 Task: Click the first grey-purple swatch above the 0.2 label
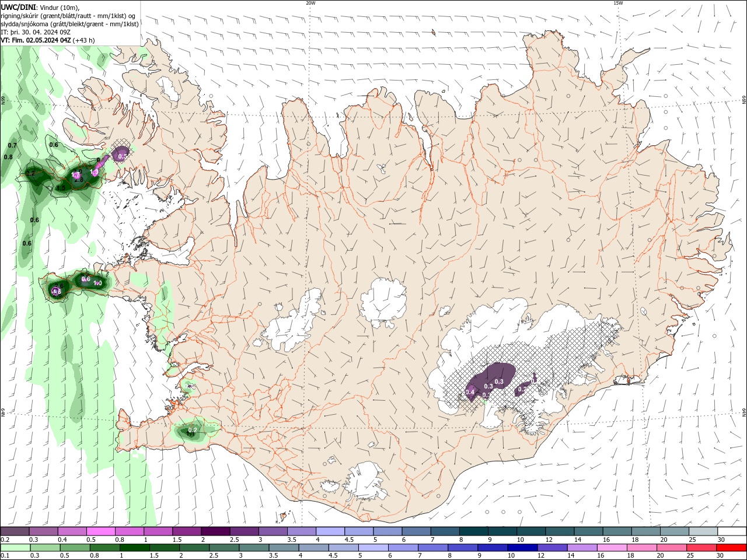click(15, 531)
